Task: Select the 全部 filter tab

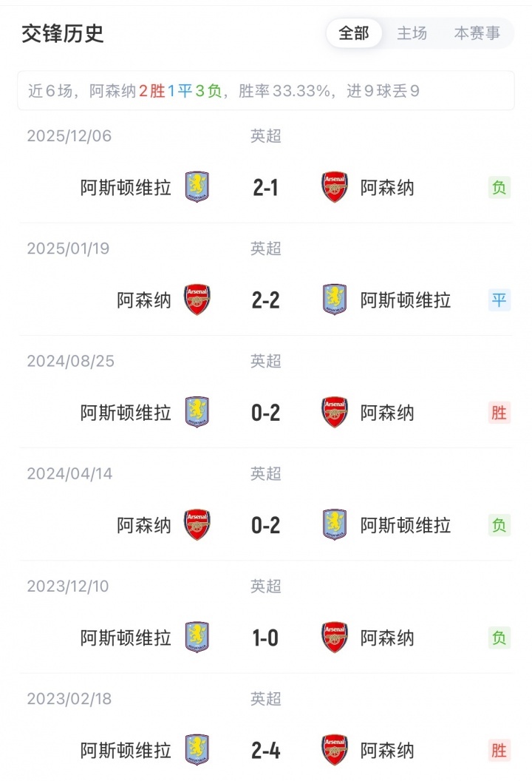Action: tap(354, 33)
